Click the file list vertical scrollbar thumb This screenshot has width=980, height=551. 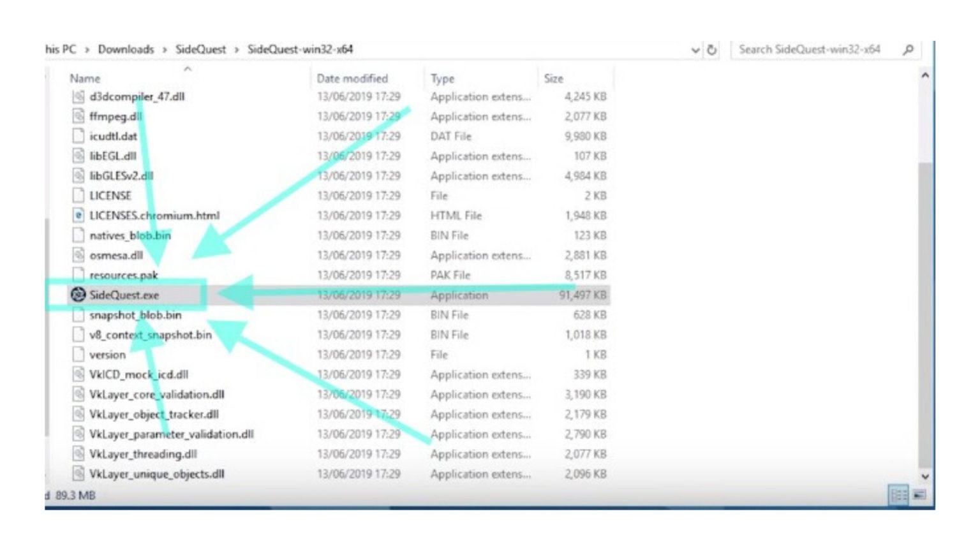point(924,316)
